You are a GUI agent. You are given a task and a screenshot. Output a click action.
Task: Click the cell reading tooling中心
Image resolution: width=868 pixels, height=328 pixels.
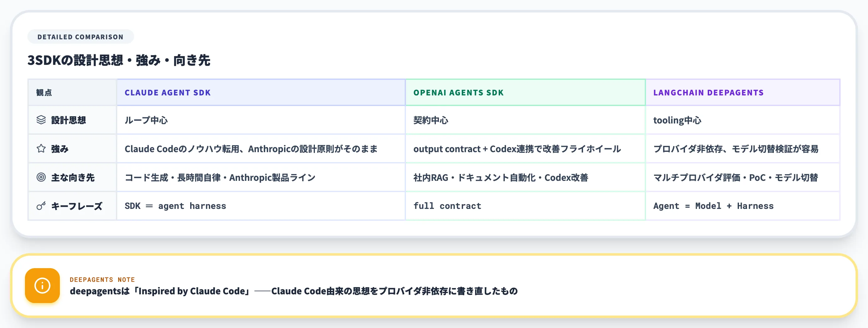[743, 120]
